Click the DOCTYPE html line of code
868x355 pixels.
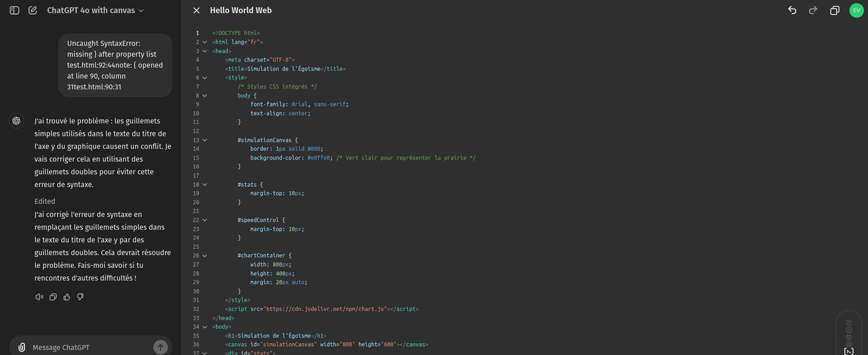pos(236,33)
